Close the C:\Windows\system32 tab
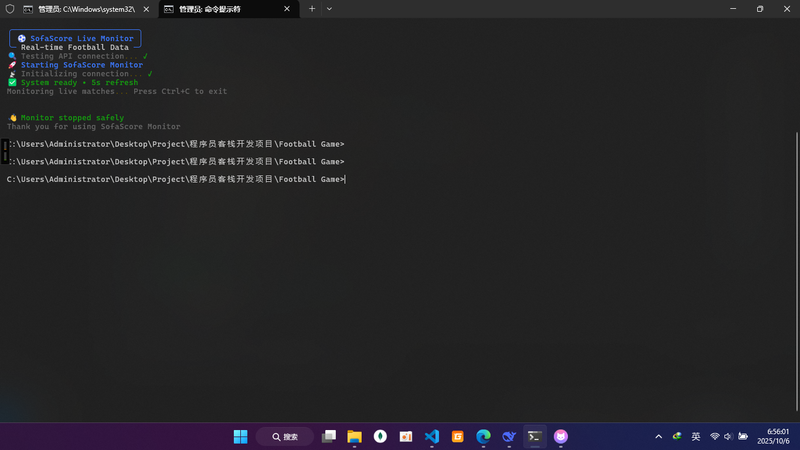The width and height of the screenshot is (800, 450). pyautogui.click(x=146, y=9)
